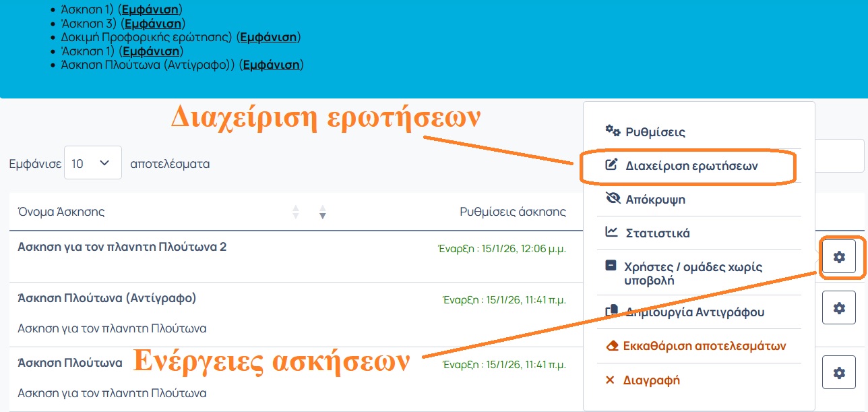
Task: Click the pencil edit icon beside Διαχείριση ερωτήσεων
Action: tap(612, 165)
